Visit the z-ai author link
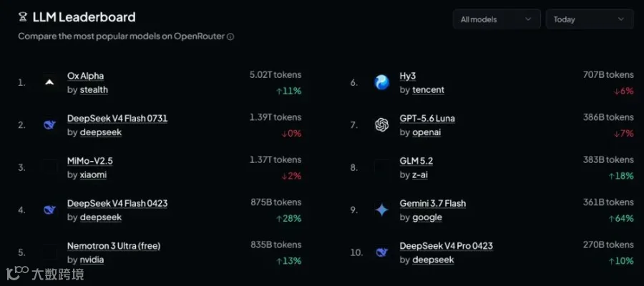644x286 pixels. click(x=420, y=174)
